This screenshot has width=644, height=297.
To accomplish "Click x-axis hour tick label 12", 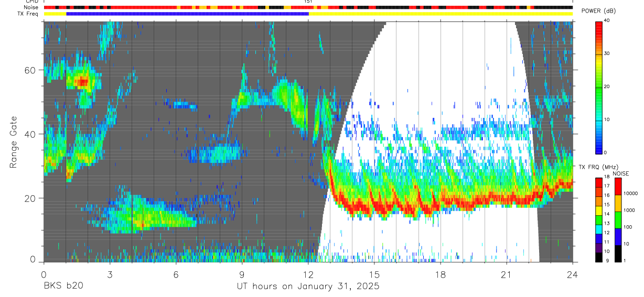I will [x=308, y=274].
